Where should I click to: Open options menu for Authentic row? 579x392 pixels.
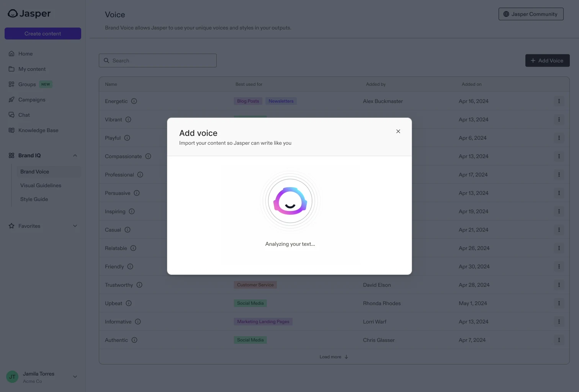pos(559,340)
